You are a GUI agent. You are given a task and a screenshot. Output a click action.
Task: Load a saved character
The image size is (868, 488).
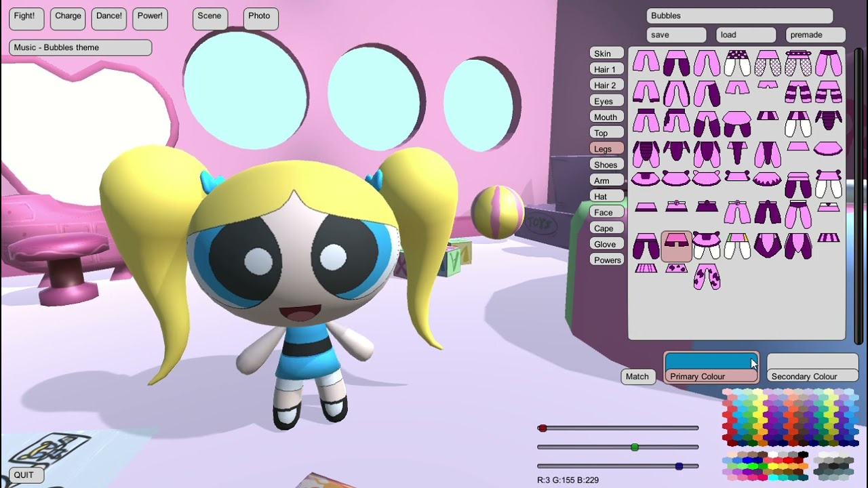tap(746, 35)
